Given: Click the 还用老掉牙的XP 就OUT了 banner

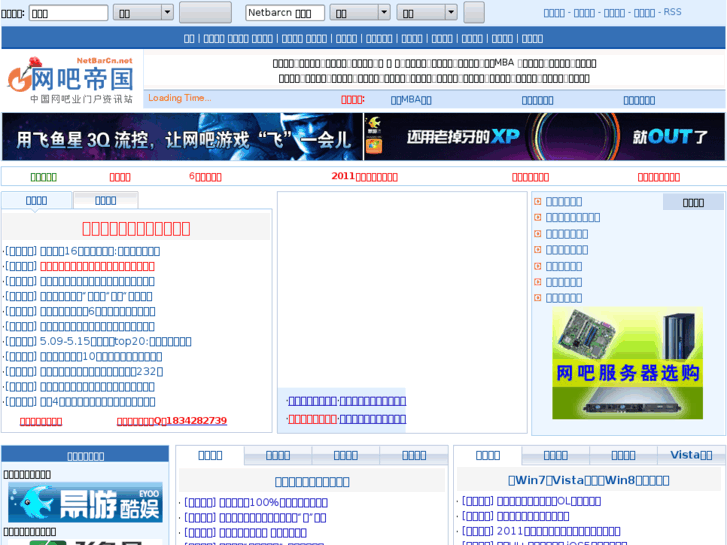Looking at the screenshot, I should 544,137.
